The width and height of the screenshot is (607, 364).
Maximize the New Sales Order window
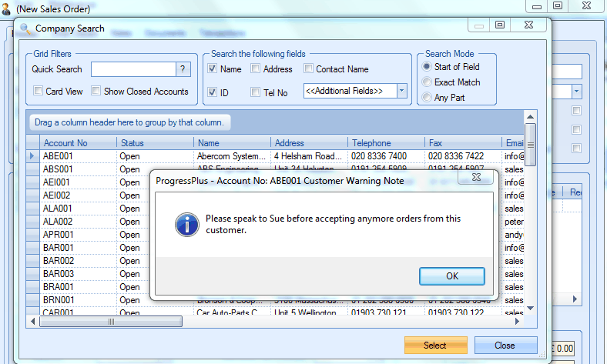tap(558, 5)
